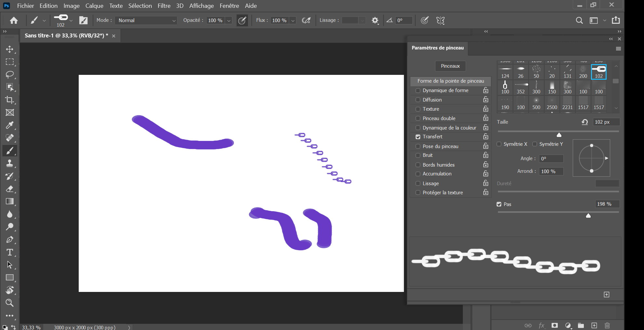This screenshot has height=330, width=644.
Task: Select the chain brush preset 102
Action: point(599,72)
